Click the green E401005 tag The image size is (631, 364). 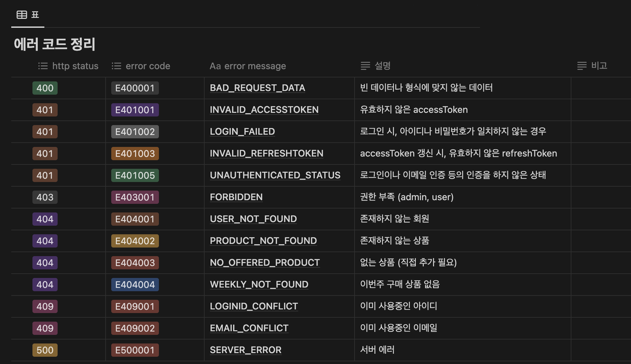click(x=135, y=175)
